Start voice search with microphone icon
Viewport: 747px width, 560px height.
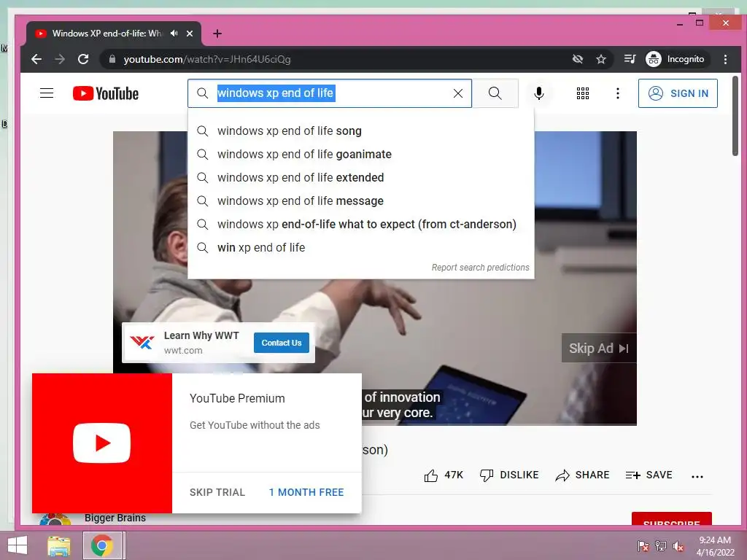539,93
